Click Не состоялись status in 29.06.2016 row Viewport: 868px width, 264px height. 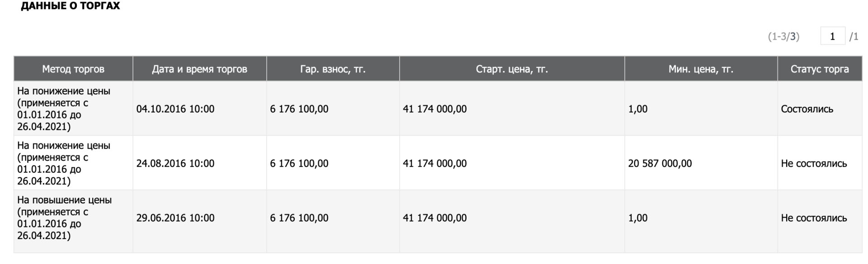pos(814,218)
